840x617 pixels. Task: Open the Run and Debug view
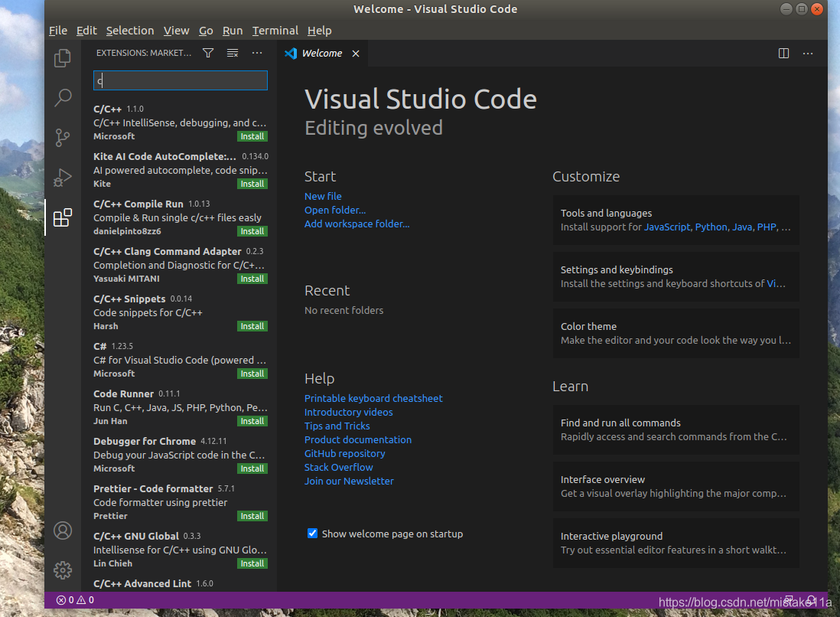[x=63, y=178]
